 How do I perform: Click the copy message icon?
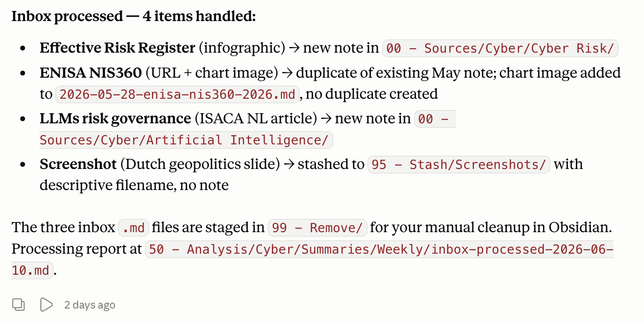pyautogui.click(x=18, y=305)
